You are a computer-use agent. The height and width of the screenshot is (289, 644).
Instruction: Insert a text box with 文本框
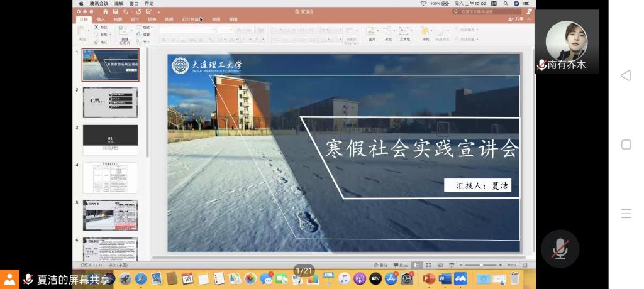[404, 33]
